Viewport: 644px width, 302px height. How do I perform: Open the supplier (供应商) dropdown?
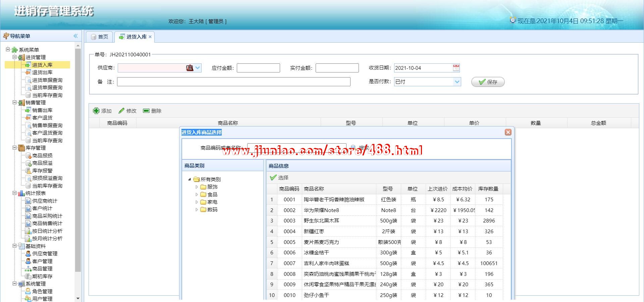198,68
